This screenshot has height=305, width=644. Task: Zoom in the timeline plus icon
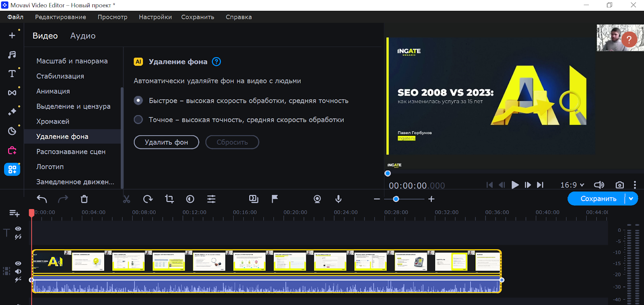[x=431, y=199]
